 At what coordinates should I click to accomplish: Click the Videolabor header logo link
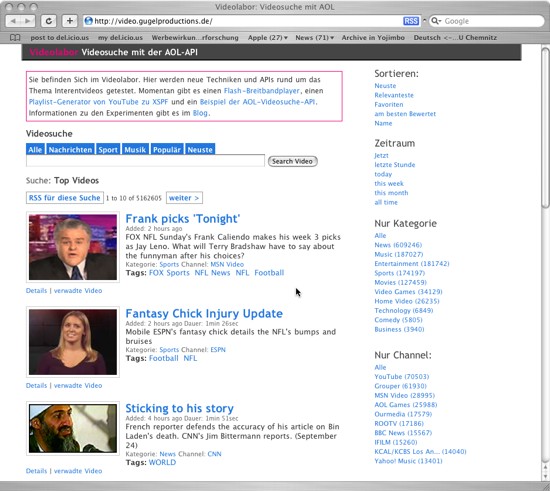[53, 52]
